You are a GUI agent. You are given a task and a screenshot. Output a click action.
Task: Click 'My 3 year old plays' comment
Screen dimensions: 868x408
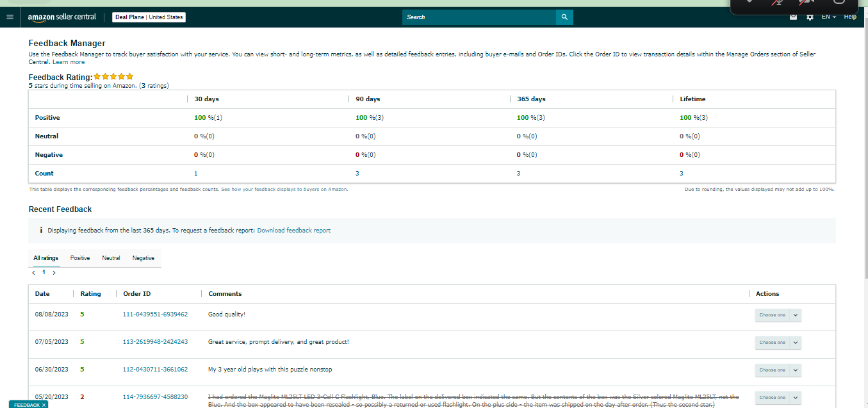point(270,370)
